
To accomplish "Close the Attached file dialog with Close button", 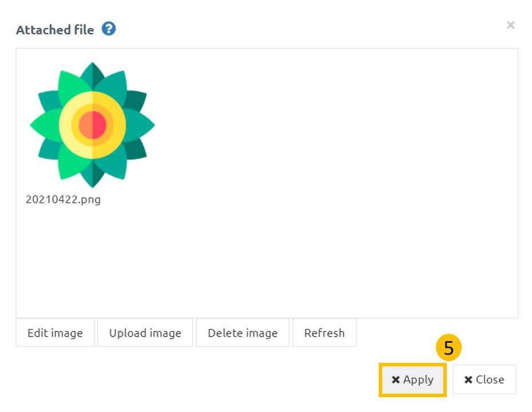I will pos(484,379).
